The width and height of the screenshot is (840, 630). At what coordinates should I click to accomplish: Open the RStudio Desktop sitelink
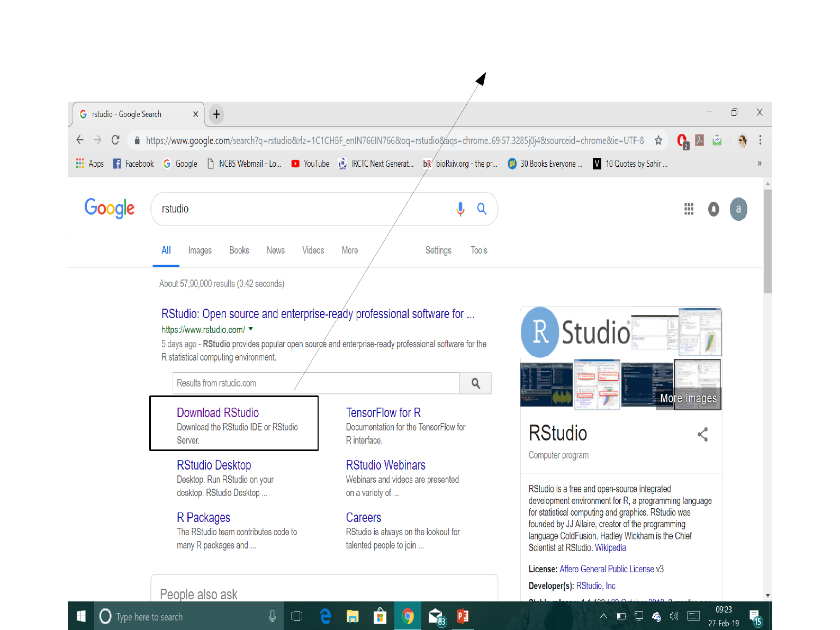(x=214, y=465)
